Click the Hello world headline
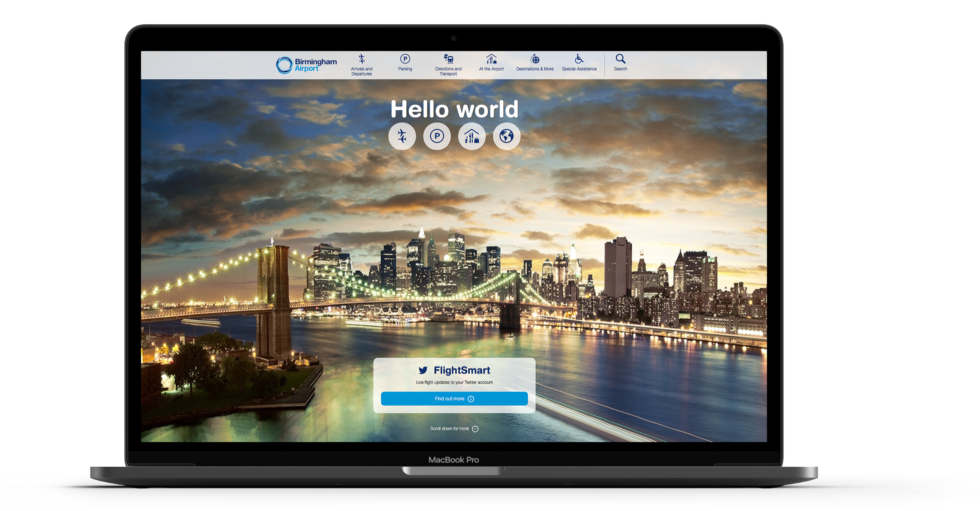This screenshot has width=980, height=511. pyautogui.click(x=454, y=109)
